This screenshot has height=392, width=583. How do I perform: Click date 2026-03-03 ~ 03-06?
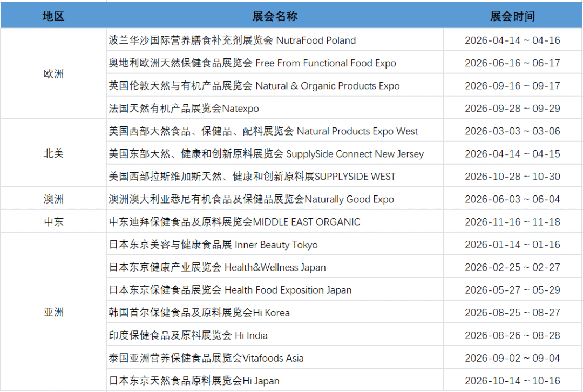512,131
